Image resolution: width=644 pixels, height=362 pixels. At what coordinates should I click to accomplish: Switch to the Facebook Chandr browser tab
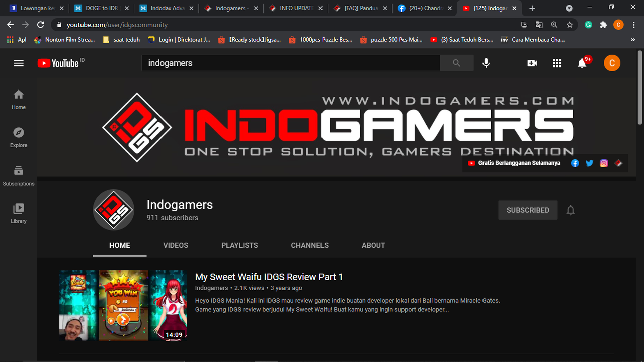[x=424, y=8]
